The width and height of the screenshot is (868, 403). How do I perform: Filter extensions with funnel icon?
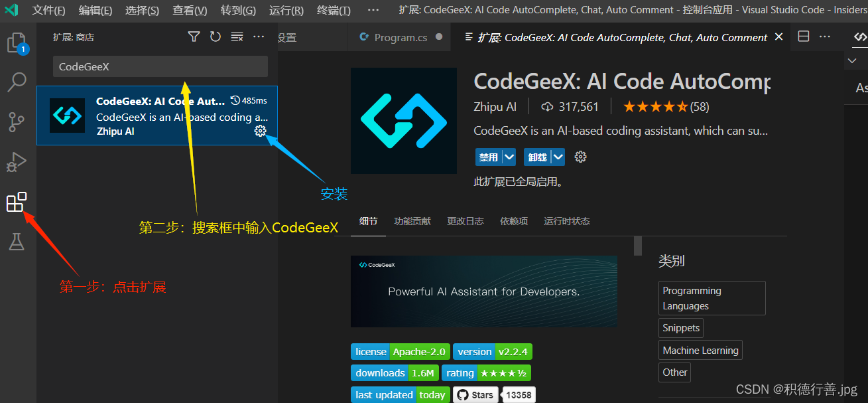pyautogui.click(x=194, y=37)
